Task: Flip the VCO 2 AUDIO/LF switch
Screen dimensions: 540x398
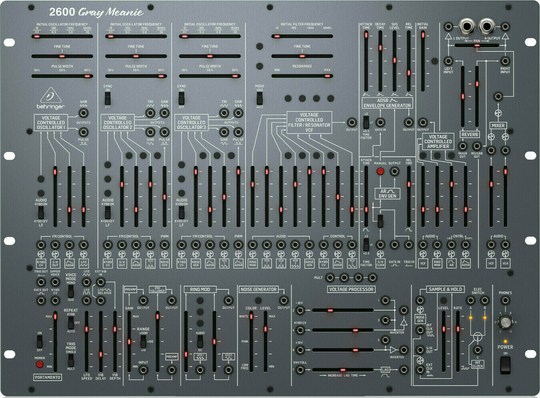Action: (107, 212)
